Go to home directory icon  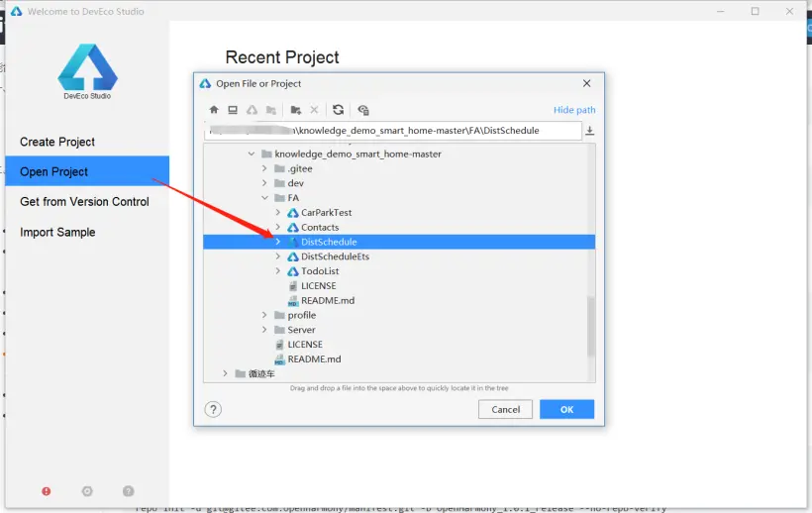click(214, 110)
